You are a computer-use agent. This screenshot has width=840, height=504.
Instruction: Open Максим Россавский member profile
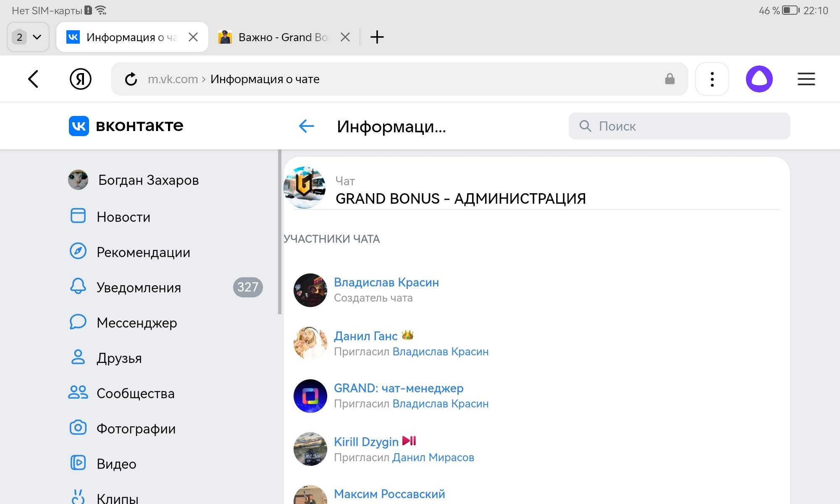tap(389, 494)
